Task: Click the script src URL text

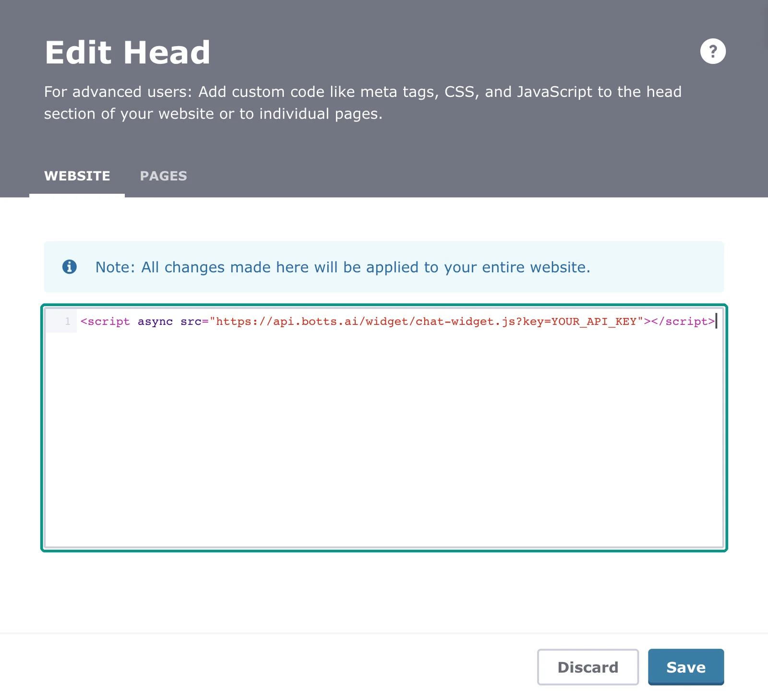Action: pyautogui.click(x=426, y=321)
